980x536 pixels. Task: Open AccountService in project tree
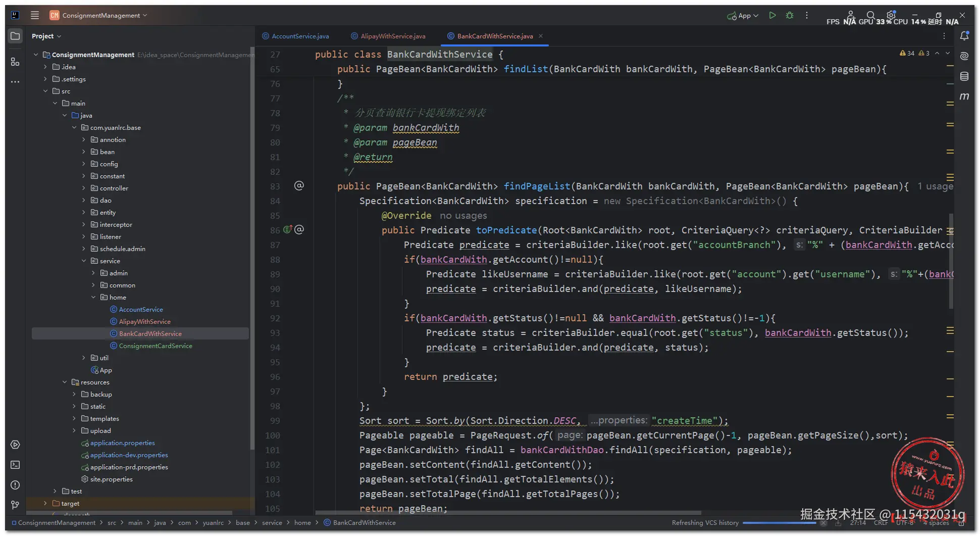pyautogui.click(x=141, y=310)
